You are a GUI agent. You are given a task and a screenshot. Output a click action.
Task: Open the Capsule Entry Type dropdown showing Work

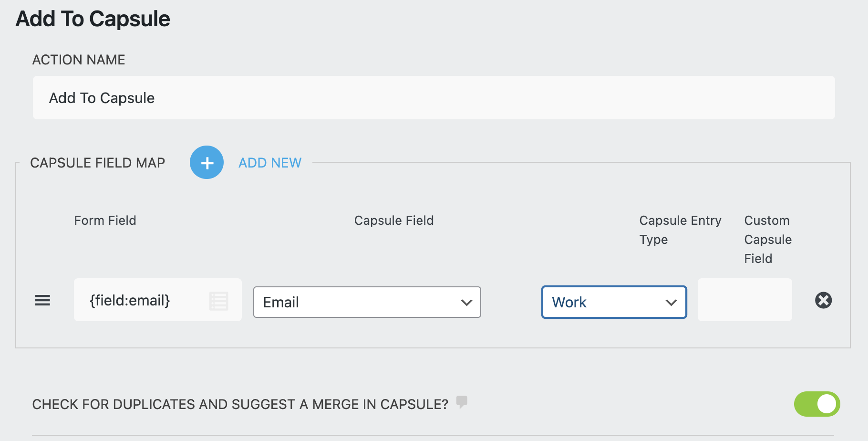tap(614, 302)
